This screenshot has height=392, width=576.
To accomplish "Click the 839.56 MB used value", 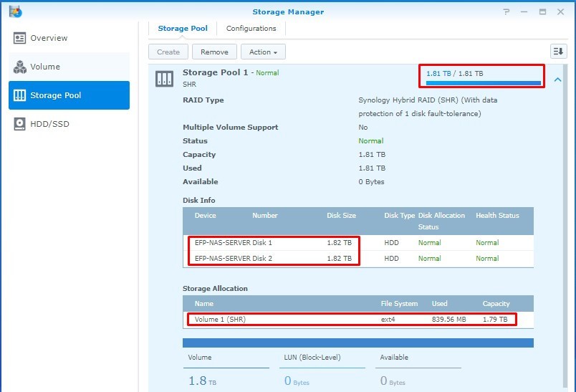I will click(449, 319).
